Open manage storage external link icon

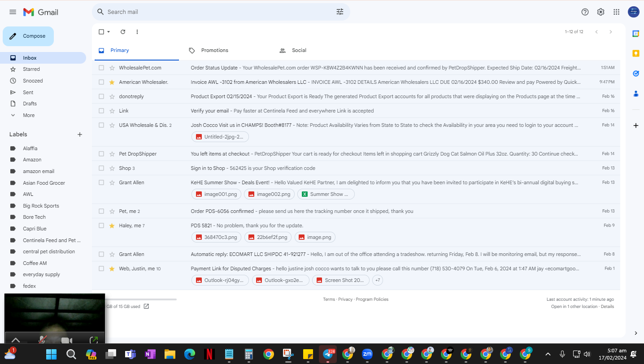point(146,307)
